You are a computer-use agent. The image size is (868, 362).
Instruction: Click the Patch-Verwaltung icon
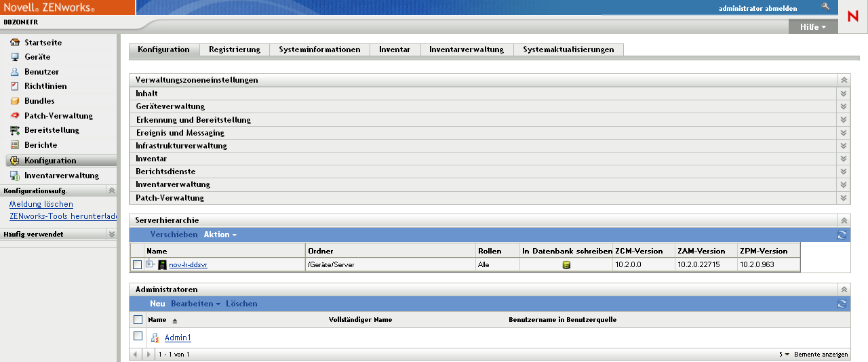click(15, 116)
